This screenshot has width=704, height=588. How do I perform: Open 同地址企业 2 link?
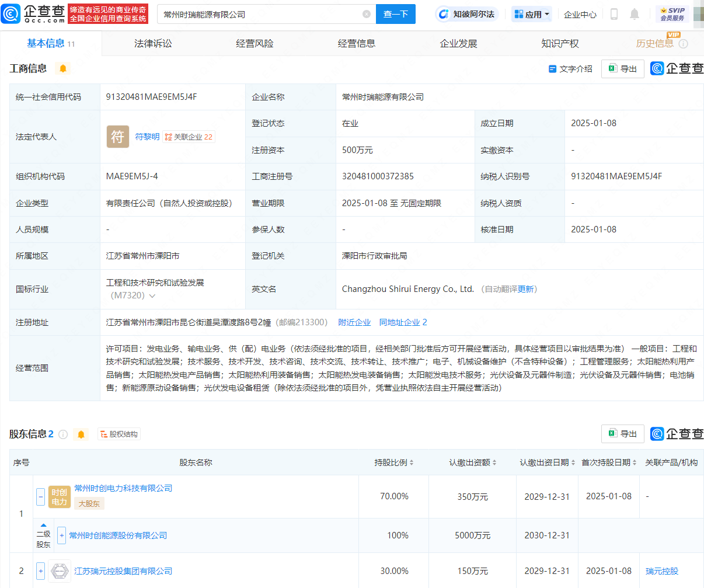403,322
